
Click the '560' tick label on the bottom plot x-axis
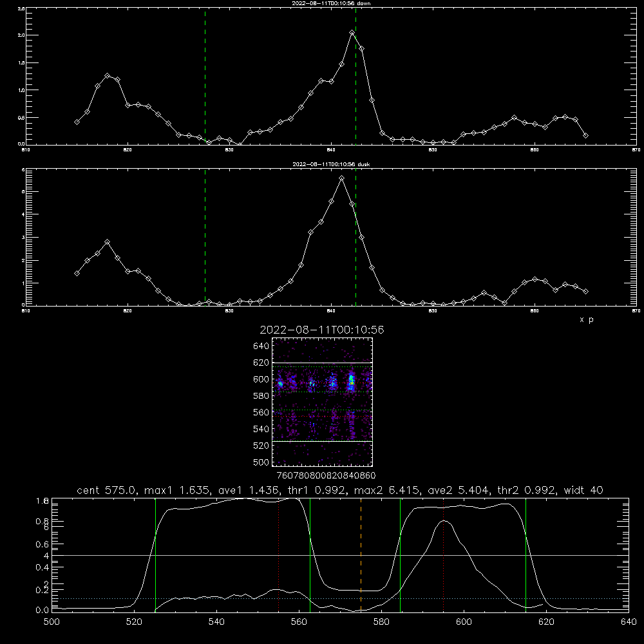pyautogui.click(x=299, y=622)
